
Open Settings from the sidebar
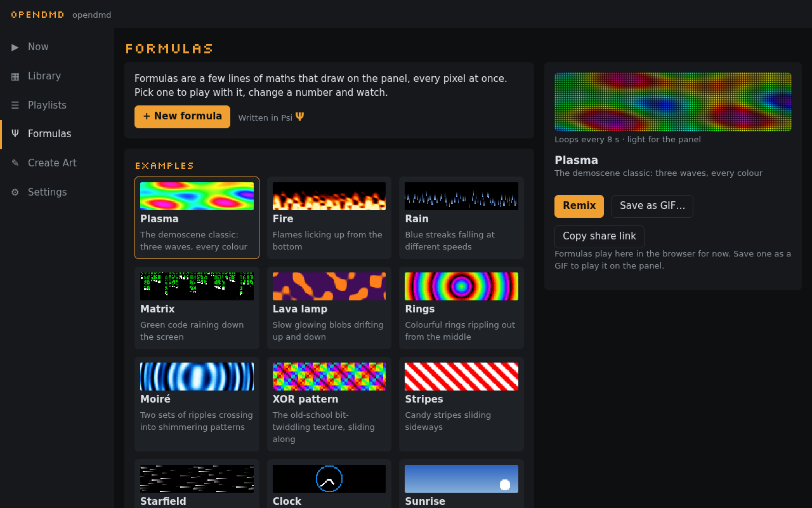click(x=57, y=192)
